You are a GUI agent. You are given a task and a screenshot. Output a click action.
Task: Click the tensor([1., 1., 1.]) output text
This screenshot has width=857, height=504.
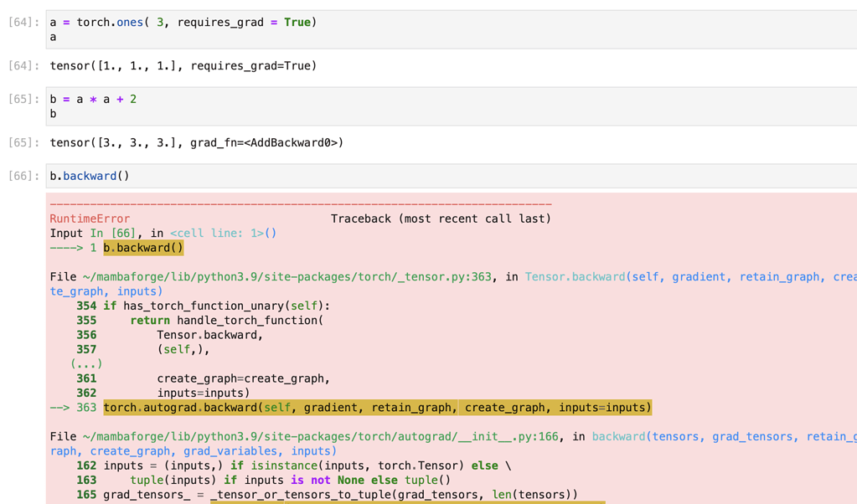point(183,66)
